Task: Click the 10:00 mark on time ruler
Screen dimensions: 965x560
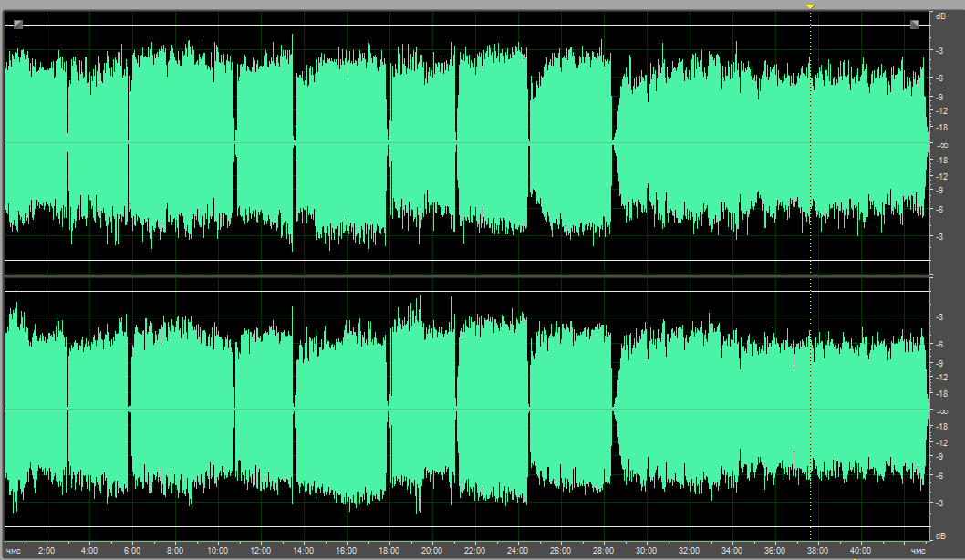Action: pyautogui.click(x=218, y=551)
